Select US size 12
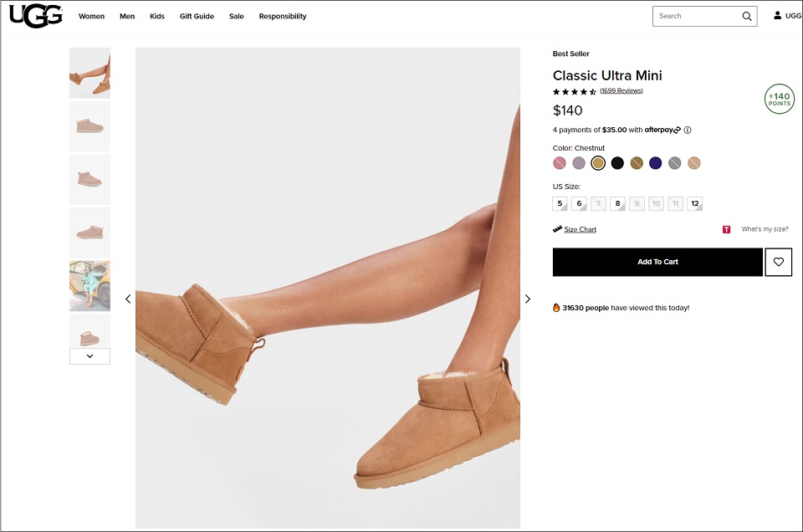The image size is (803, 532). tap(695, 204)
